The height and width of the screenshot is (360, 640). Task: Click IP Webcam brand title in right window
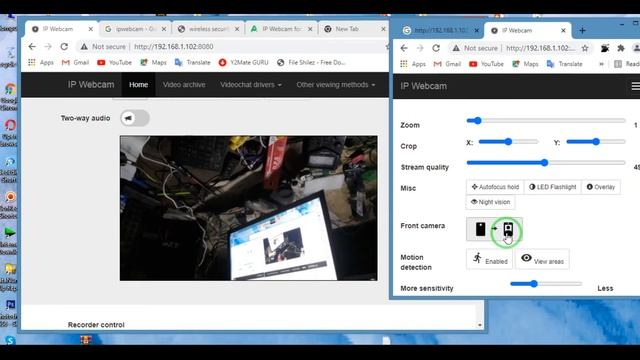point(424,86)
